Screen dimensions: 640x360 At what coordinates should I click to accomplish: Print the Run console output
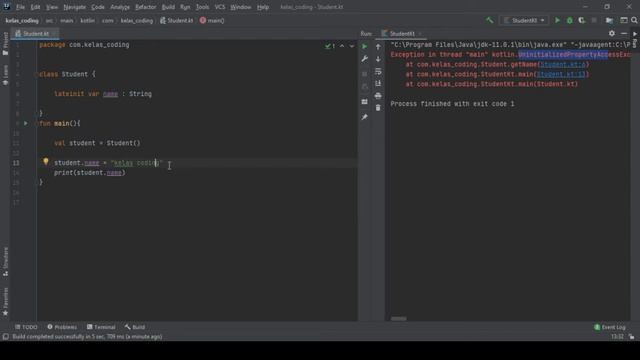(x=378, y=96)
